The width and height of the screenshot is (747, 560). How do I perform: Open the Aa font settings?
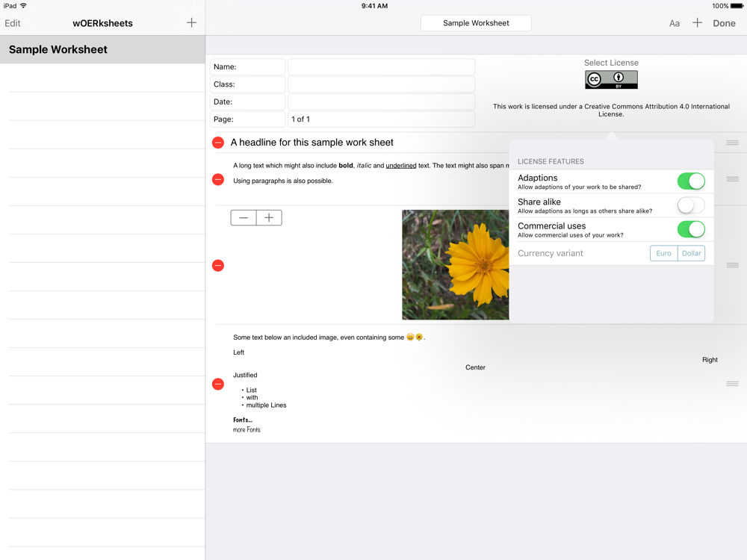point(674,23)
